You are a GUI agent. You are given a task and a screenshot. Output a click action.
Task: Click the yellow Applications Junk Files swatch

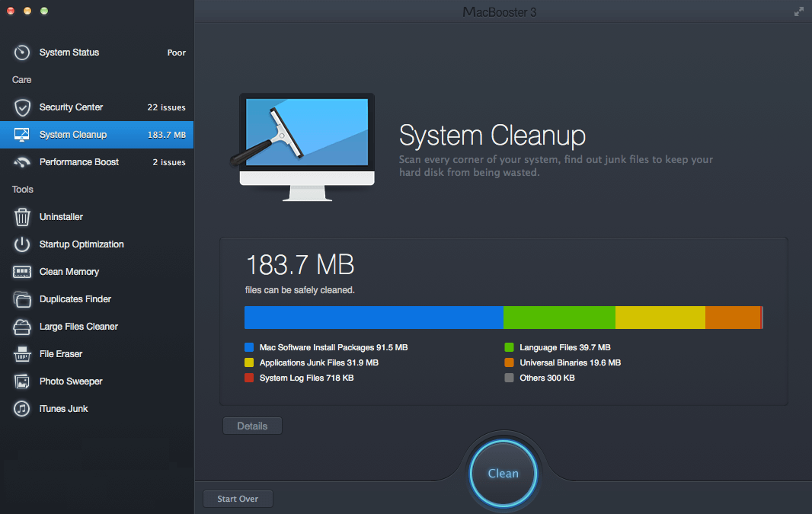click(x=249, y=362)
